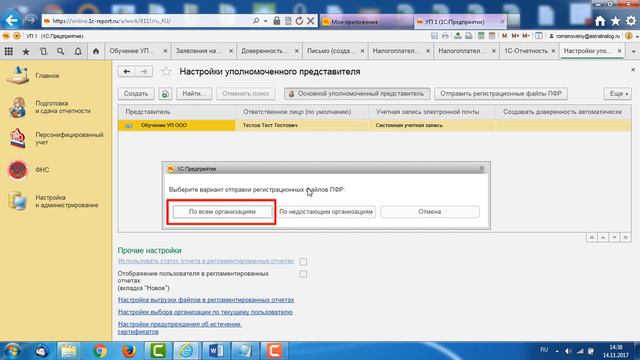
Task: Open browser home page via house icon
Action: (600, 21)
